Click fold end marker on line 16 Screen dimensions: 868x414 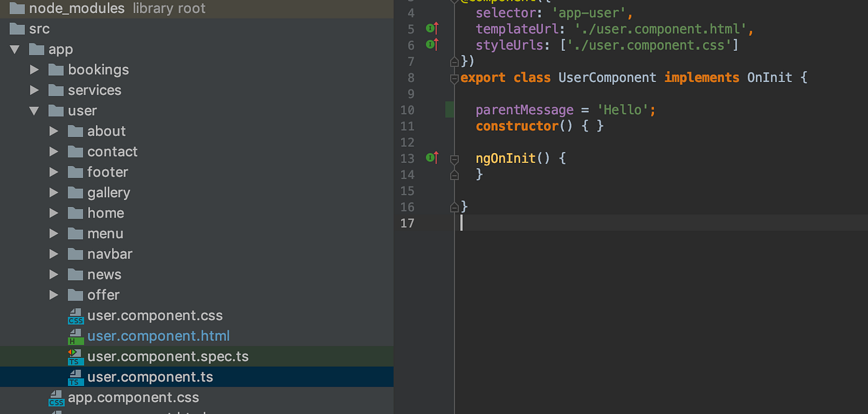[x=454, y=207]
